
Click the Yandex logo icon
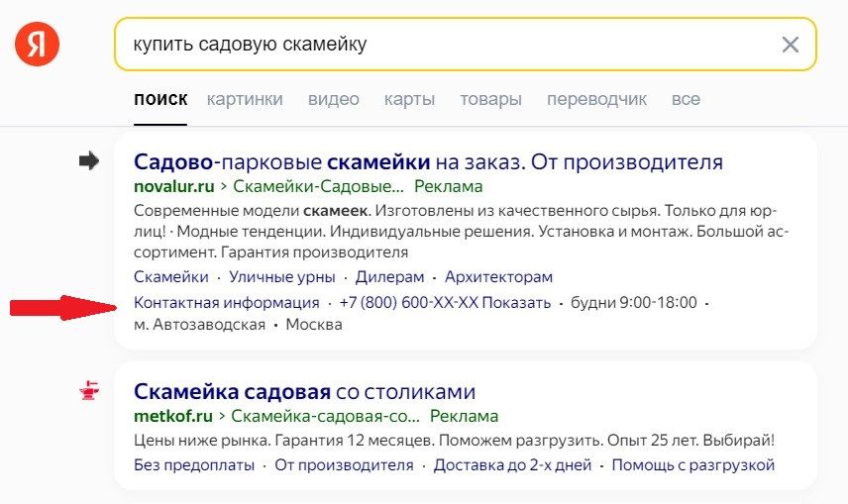(x=37, y=45)
